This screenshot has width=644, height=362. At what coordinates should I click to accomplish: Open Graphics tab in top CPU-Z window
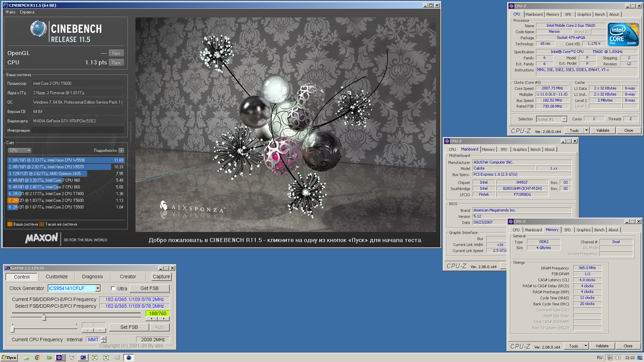pos(584,14)
